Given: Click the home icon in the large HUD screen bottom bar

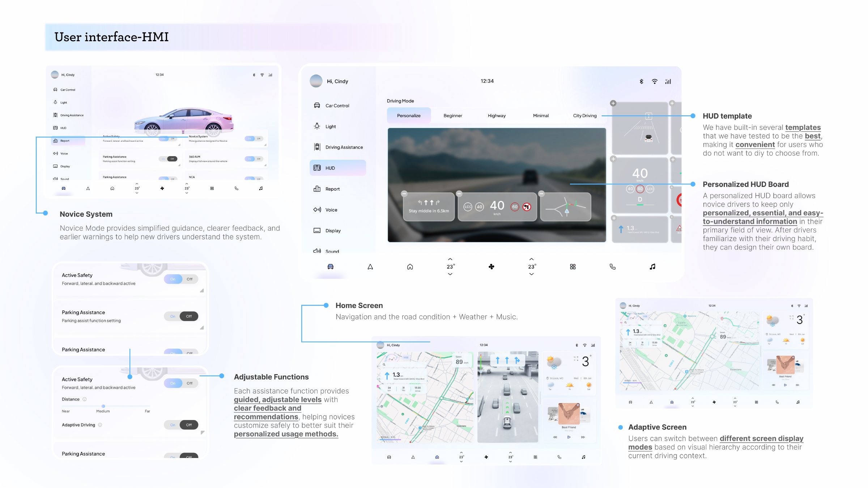Looking at the screenshot, I should click(x=410, y=267).
